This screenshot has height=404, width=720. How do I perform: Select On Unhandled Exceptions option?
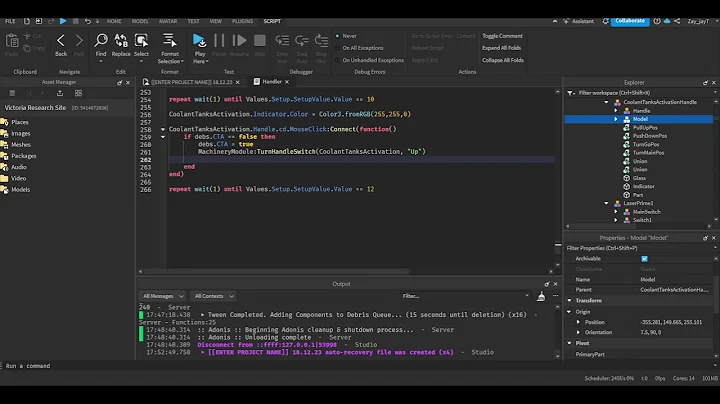(338, 60)
